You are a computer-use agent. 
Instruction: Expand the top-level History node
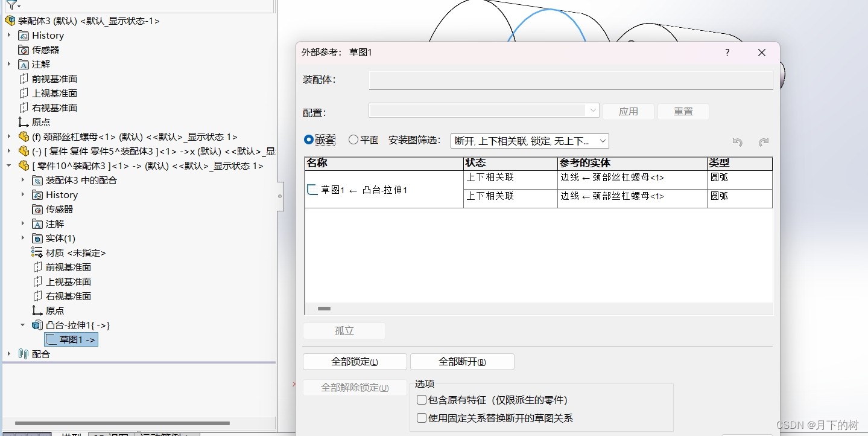9,35
